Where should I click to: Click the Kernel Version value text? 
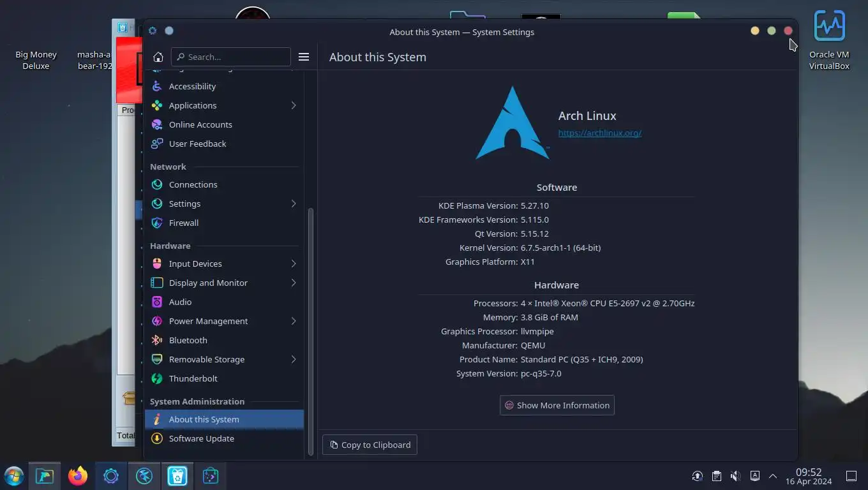(x=560, y=248)
